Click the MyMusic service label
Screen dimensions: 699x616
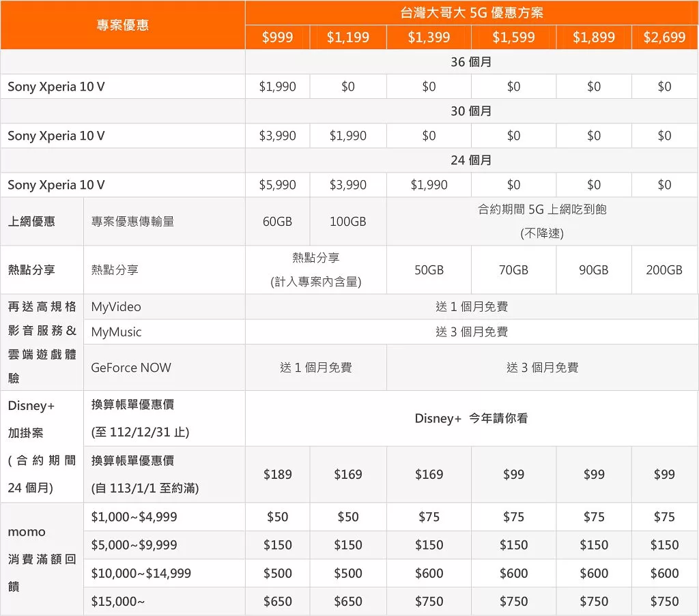point(116,332)
